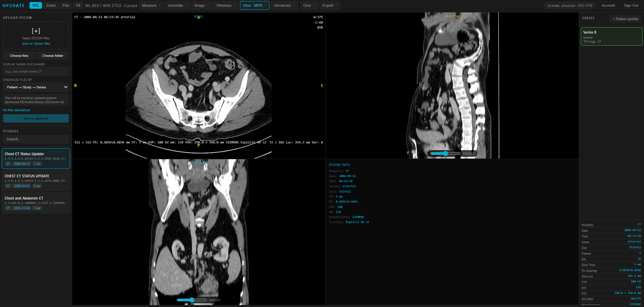Click the Choose files button
Viewport: 644px width, 307px height.
[x=19, y=56]
